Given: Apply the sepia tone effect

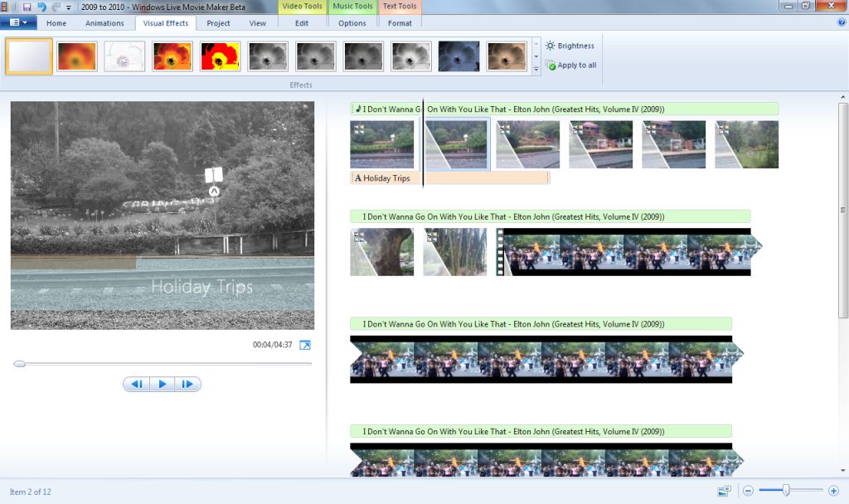Looking at the screenshot, I should pyautogui.click(x=507, y=56).
